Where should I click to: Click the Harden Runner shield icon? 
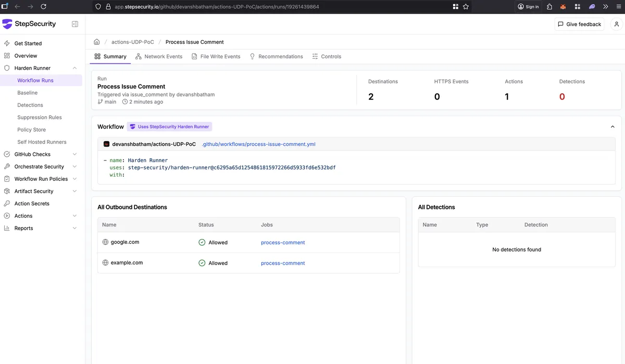7,68
